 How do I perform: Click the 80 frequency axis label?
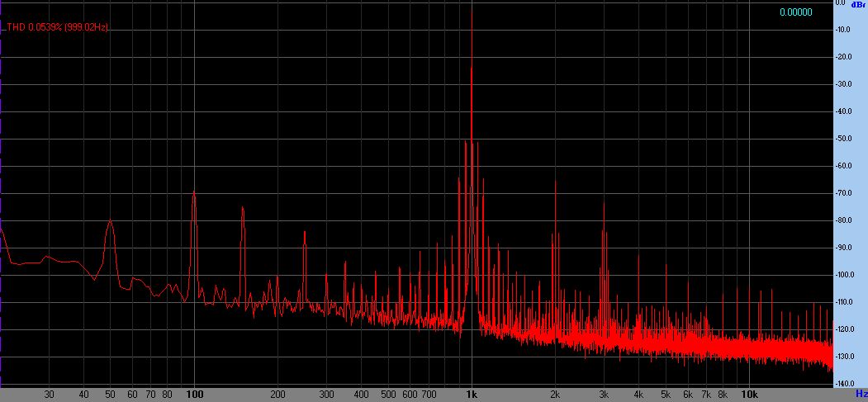(x=167, y=395)
